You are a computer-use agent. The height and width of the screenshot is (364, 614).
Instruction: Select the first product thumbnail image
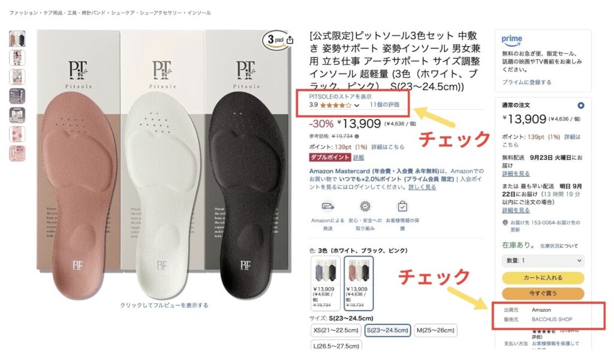click(x=17, y=39)
